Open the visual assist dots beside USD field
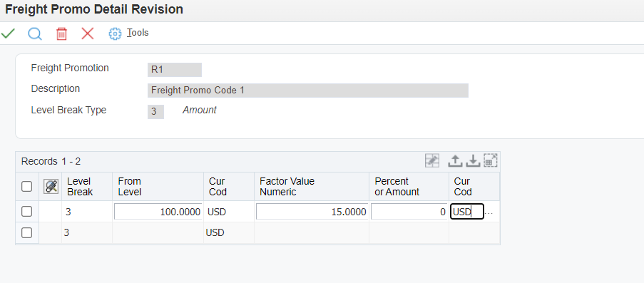The height and width of the screenshot is (283, 644). click(x=489, y=212)
